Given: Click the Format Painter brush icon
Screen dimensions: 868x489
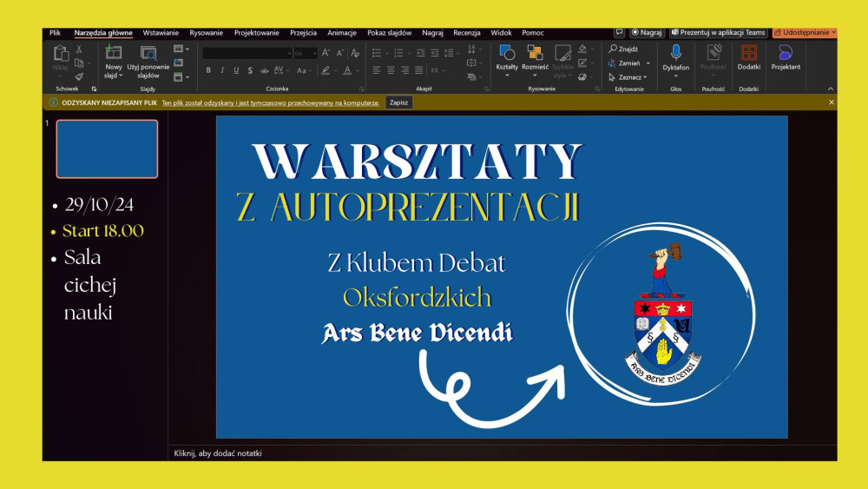Looking at the screenshot, I should click(x=79, y=76).
